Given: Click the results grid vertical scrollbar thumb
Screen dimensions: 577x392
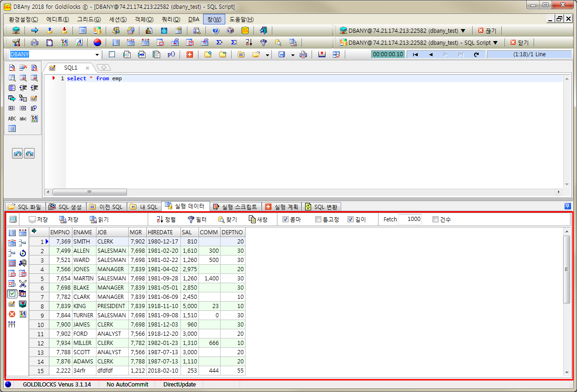Looking at the screenshot, I should click(567, 269).
